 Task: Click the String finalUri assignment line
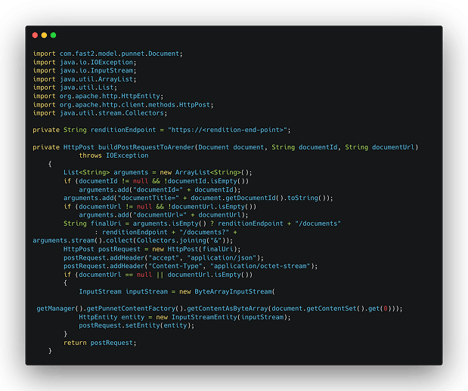coord(202,224)
